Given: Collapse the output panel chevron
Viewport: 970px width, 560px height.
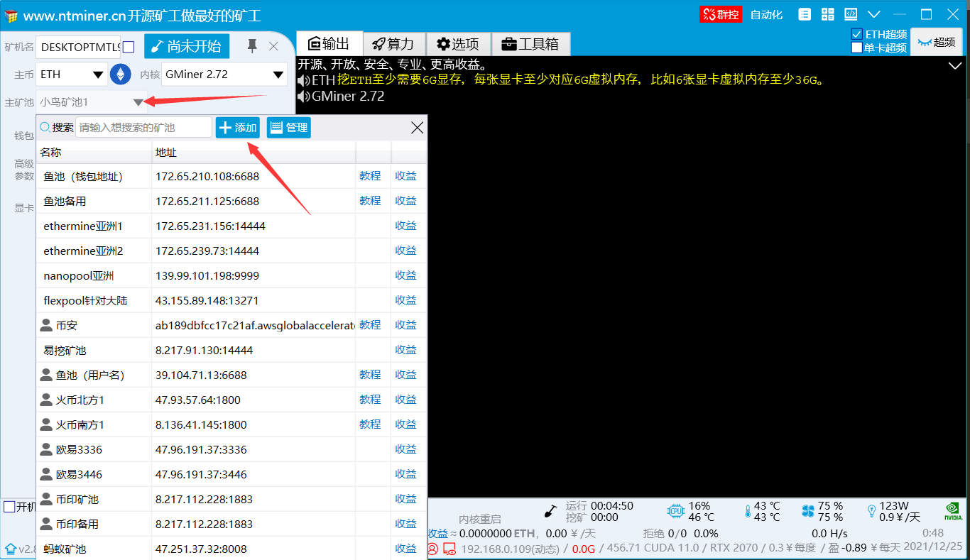Looking at the screenshot, I should coord(955,65).
